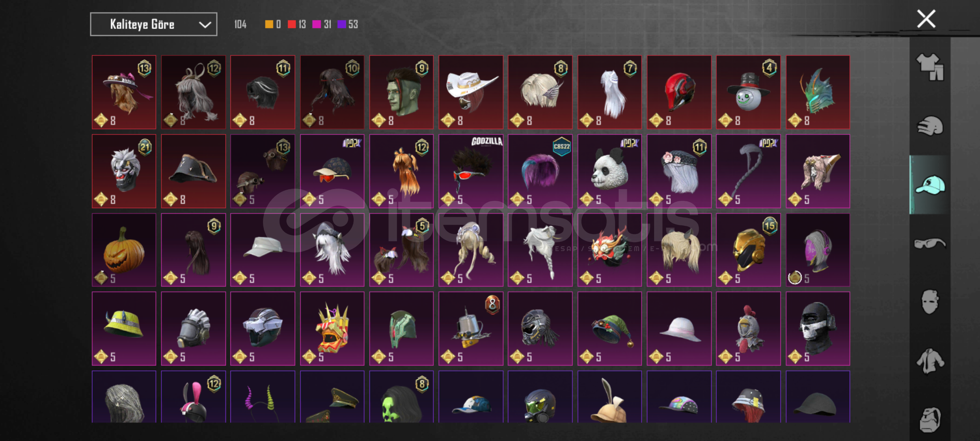Open the bottom sidebar face accessory icon
980x441 pixels.
coord(930,419)
